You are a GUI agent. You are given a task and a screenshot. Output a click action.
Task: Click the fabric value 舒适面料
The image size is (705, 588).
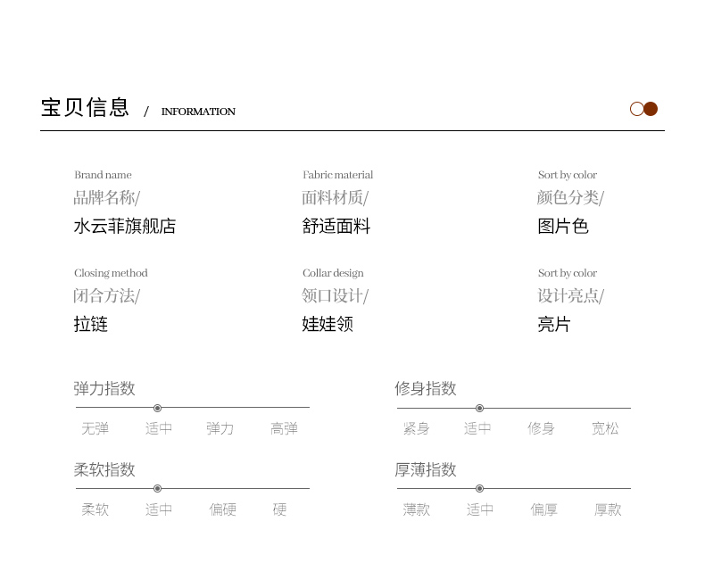[x=336, y=226]
